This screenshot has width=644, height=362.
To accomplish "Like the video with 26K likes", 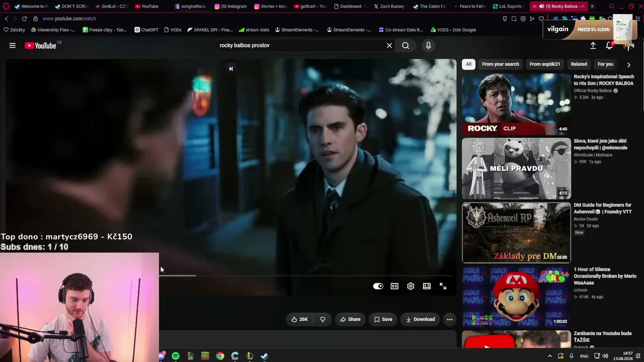I will pyautogui.click(x=299, y=319).
